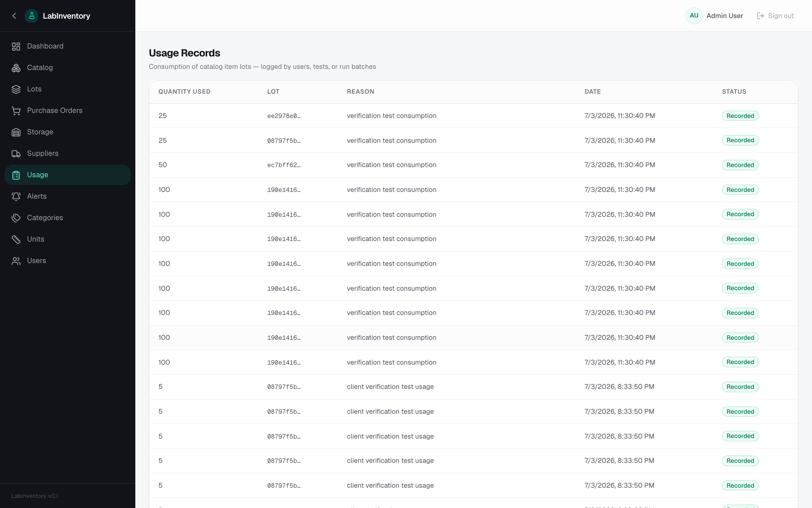Navigate to Purchase Orders
812x508 pixels.
[x=67, y=111]
